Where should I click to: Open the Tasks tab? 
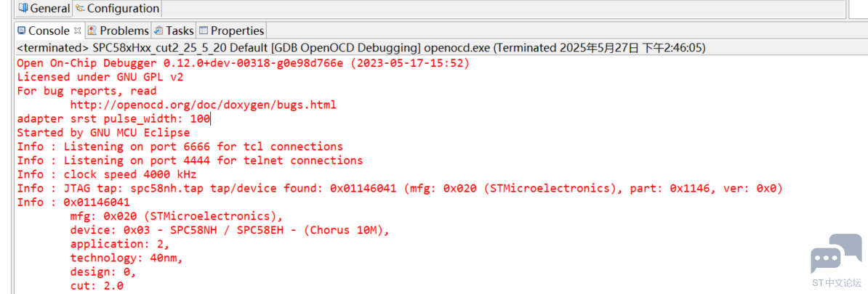pyautogui.click(x=174, y=30)
